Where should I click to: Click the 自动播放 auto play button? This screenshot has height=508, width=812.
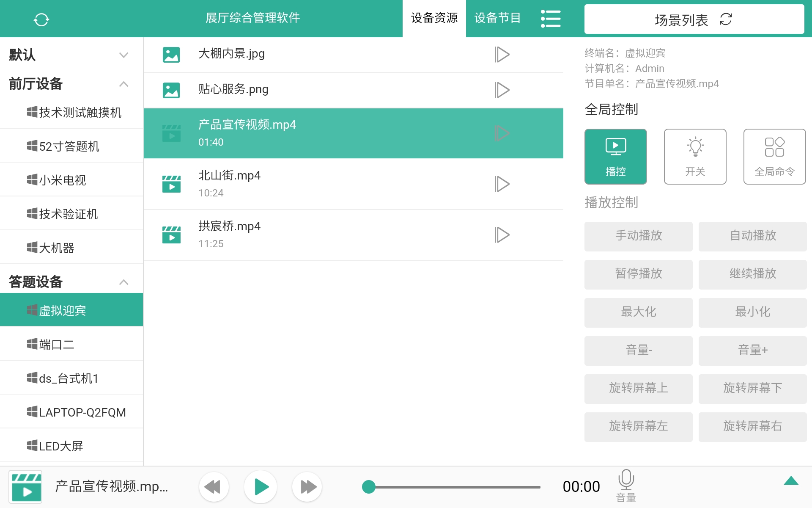pyautogui.click(x=752, y=236)
